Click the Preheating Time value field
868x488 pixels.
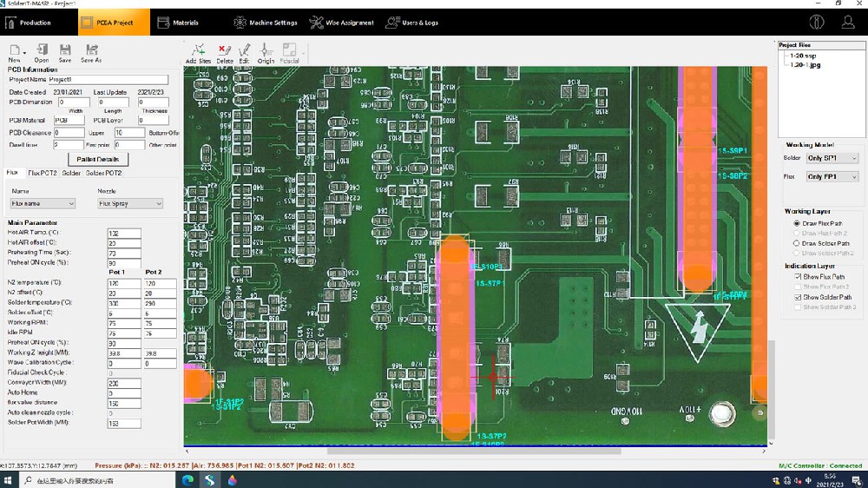(x=124, y=254)
